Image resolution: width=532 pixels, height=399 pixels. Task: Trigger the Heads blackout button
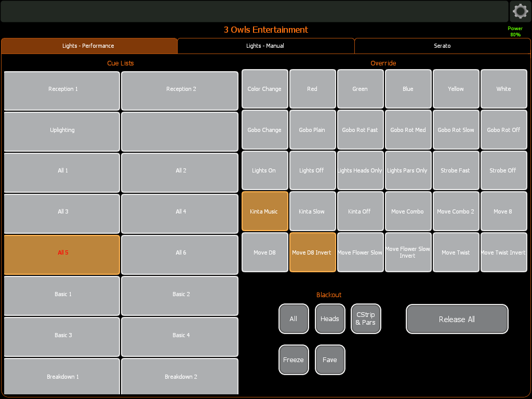[330, 318]
